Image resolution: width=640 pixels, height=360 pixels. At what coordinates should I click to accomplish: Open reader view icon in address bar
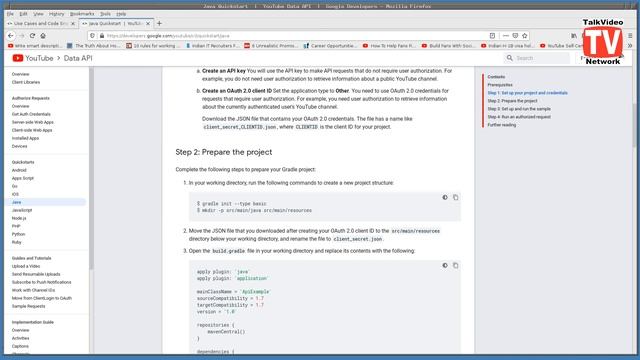pyautogui.click(x=492, y=36)
